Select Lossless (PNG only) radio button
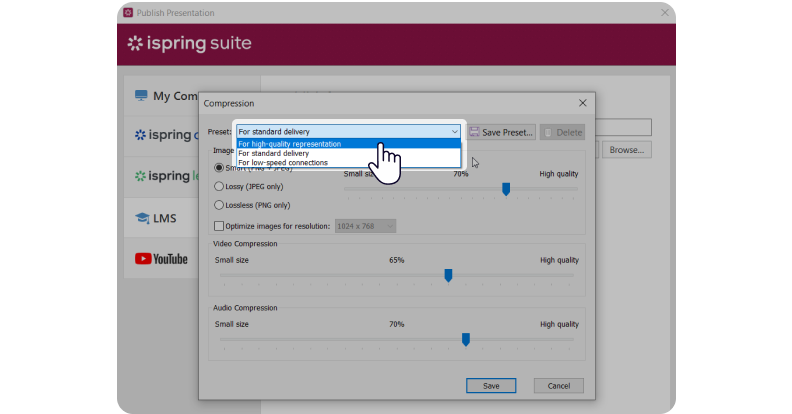The height and width of the screenshot is (414, 792). tap(219, 205)
